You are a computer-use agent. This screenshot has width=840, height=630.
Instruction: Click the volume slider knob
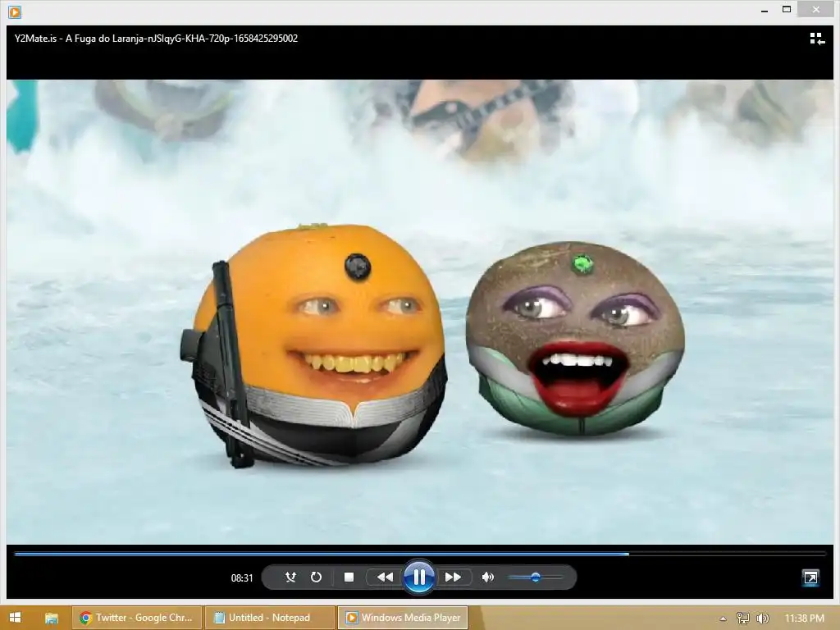[535, 577]
